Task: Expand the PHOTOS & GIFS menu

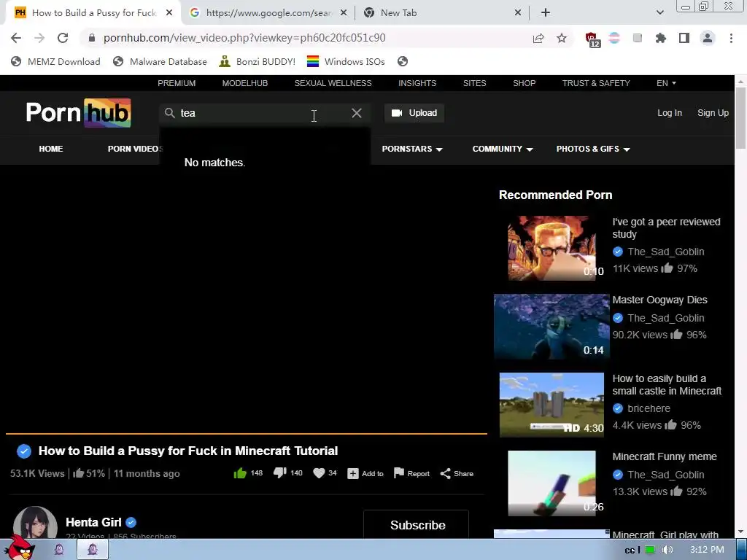Action: 593,149
